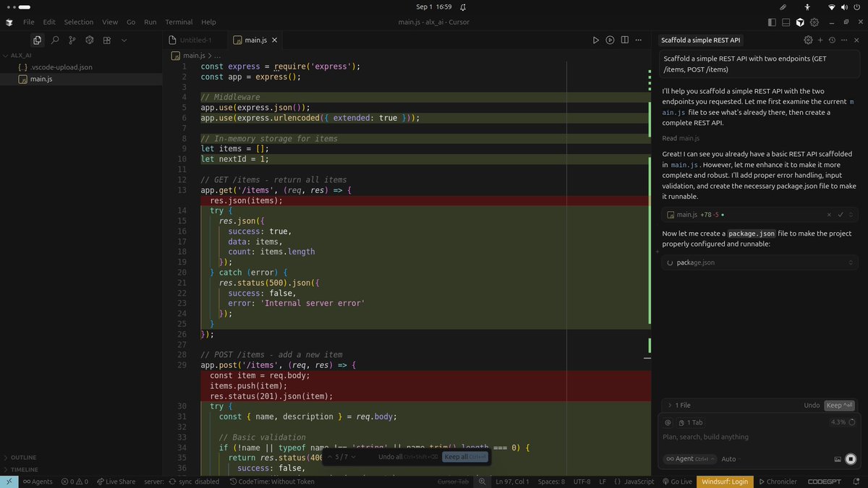View 4.3% context usage indicator
The height and width of the screenshot is (488, 868).
(x=843, y=422)
